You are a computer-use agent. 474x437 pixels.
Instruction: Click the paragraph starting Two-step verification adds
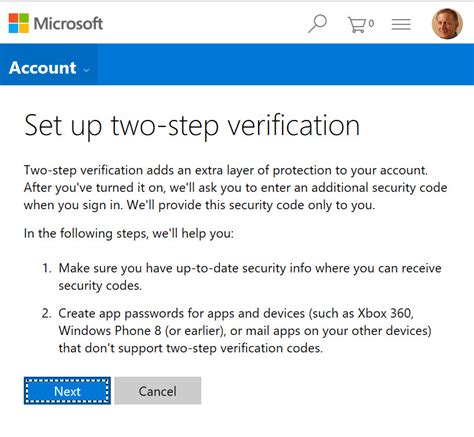click(235, 188)
